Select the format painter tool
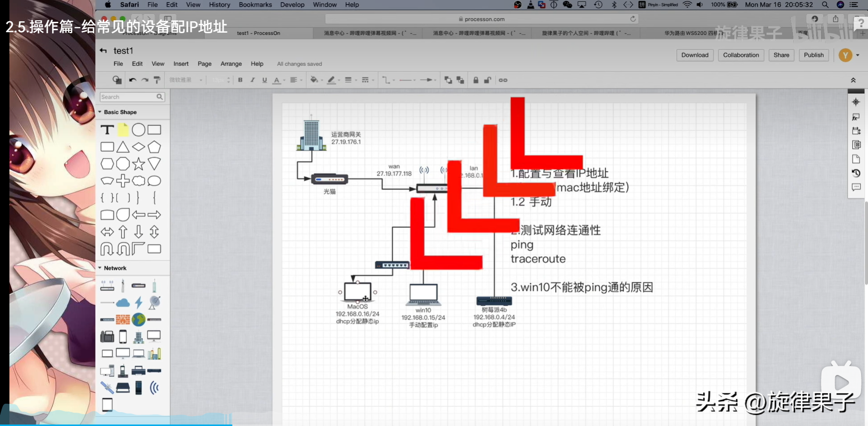868x426 pixels. pos(157,80)
